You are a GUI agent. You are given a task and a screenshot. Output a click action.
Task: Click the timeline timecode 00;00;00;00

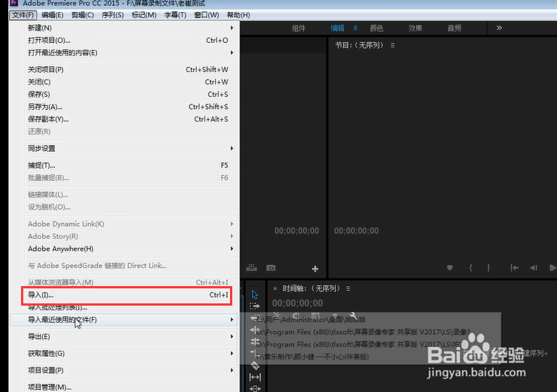coord(298,303)
